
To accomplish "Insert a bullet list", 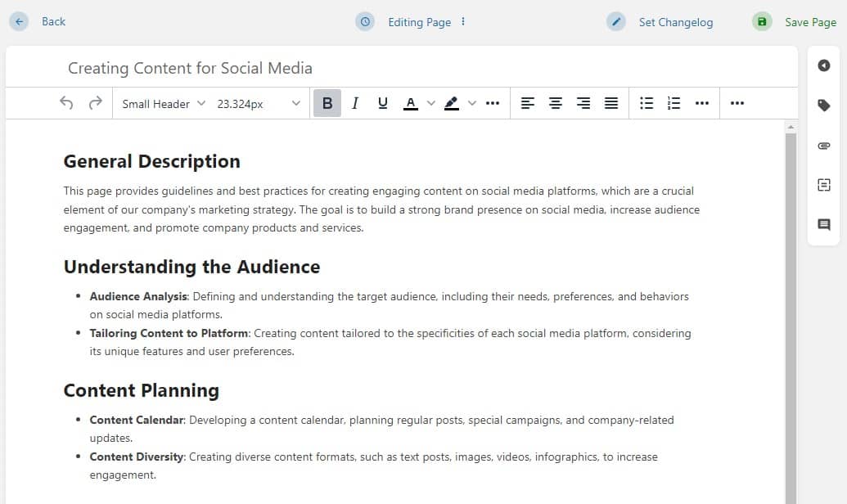I will (647, 103).
